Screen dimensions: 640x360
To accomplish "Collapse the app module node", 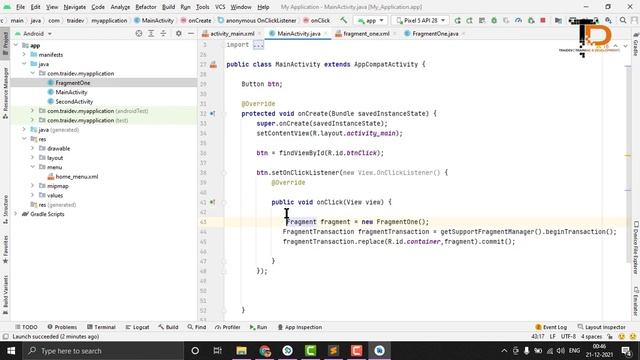I will click(16, 45).
